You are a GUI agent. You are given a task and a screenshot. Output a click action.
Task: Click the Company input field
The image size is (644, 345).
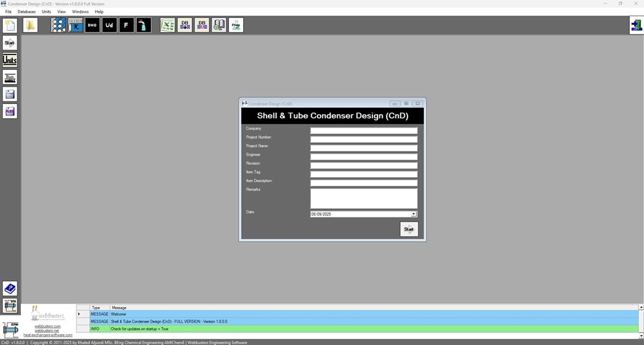click(x=363, y=130)
